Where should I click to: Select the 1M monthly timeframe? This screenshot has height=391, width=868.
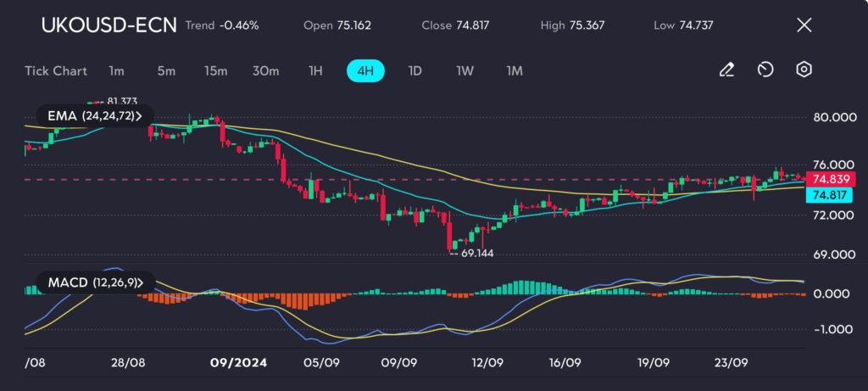515,70
